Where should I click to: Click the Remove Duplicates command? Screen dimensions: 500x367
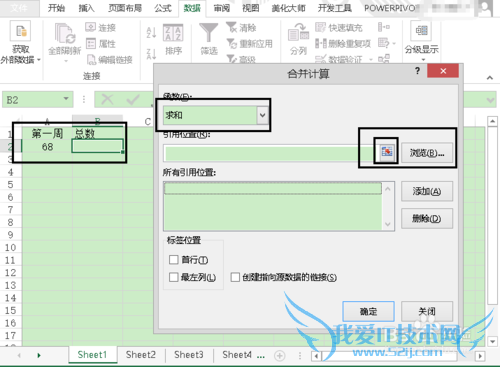pos(343,44)
